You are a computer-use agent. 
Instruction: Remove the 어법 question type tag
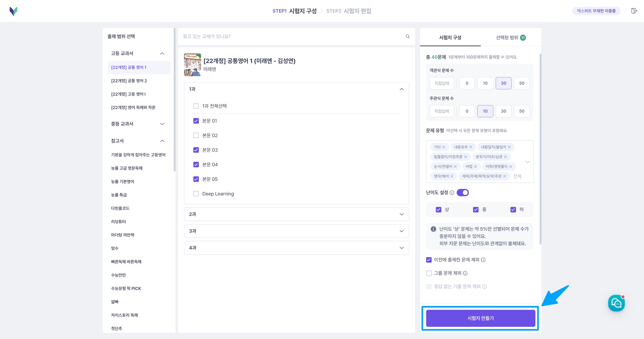[x=475, y=167]
